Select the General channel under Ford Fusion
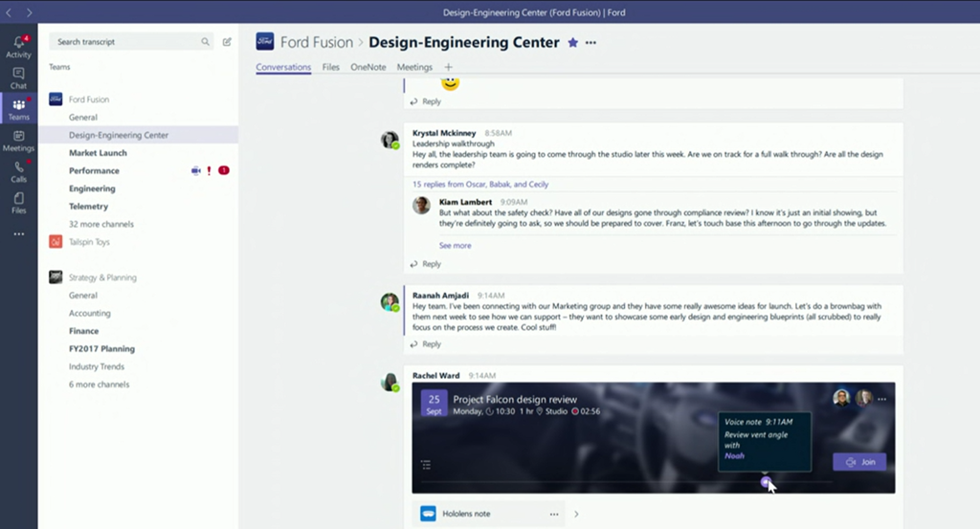Viewport: 980px width, 529px height. pyautogui.click(x=83, y=118)
